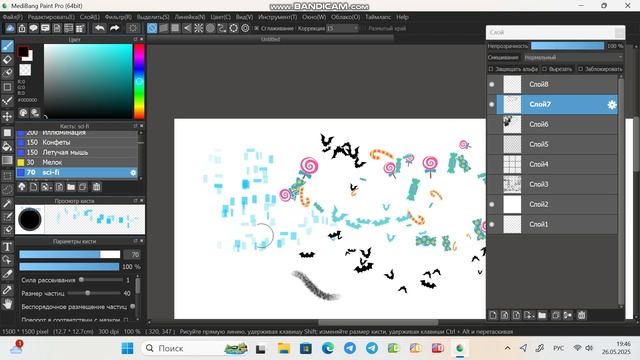Adjust the layer Непрозрачность opacity slider
Viewport: 640px width, 360px height.
[x=567, y=46]
